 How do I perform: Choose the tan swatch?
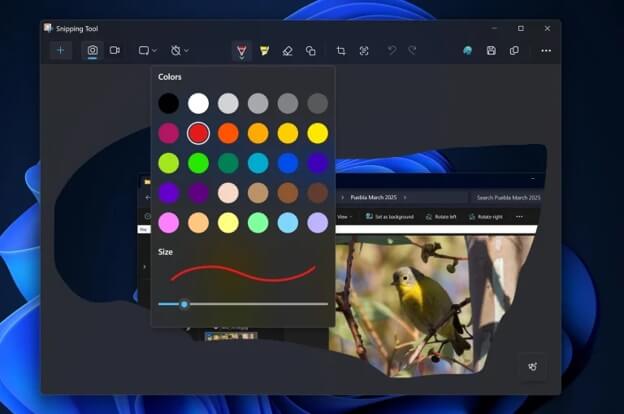[258, 193]
